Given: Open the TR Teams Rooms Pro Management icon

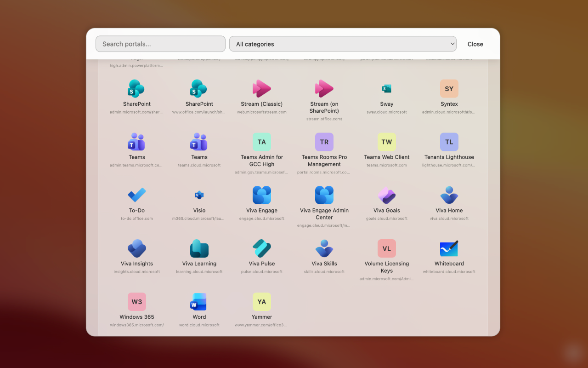Looking at the screenshot, I should pos(324,142).
